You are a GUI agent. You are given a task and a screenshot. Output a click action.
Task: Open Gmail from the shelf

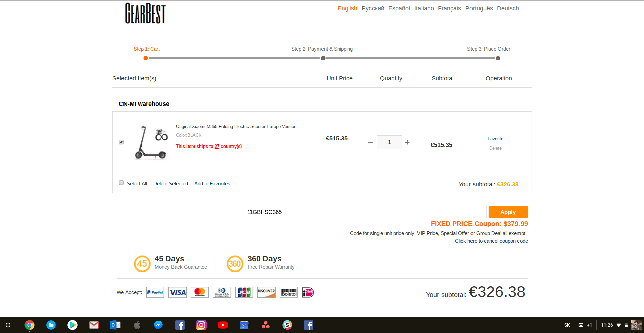(x=94, y=325)
